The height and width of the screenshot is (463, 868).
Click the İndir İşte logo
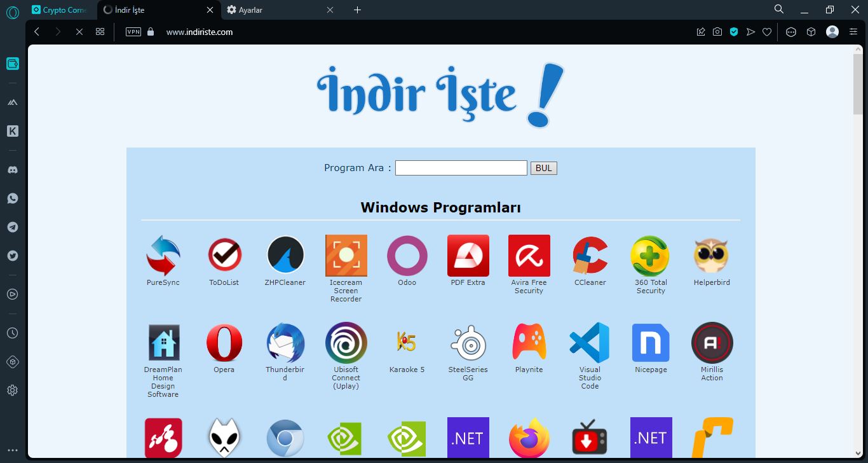pos(440,95)
